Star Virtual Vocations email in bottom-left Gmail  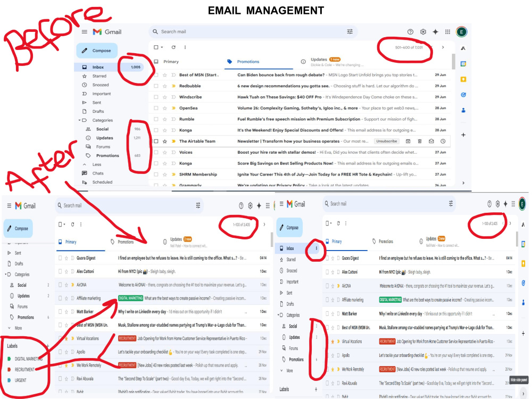(66, 338)
